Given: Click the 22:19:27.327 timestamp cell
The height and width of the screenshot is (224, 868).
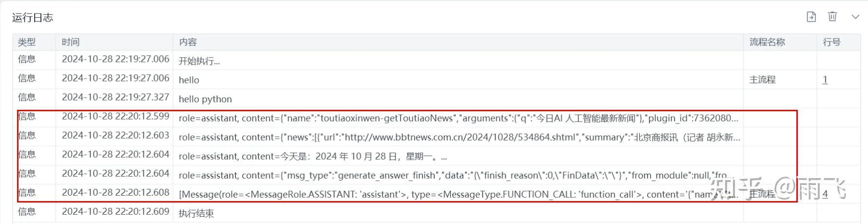Looking at the screenshot, I should 116,97.
